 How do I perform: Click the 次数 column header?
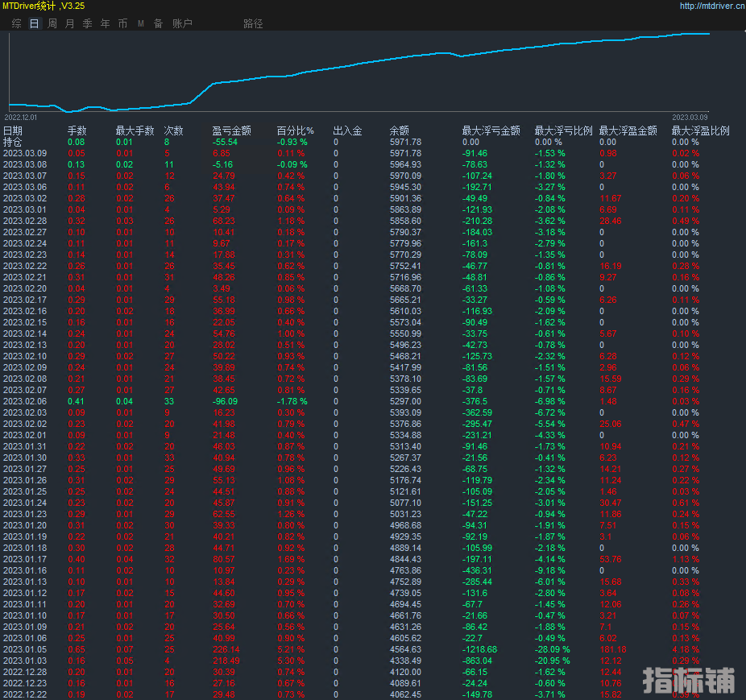point(174,130)
